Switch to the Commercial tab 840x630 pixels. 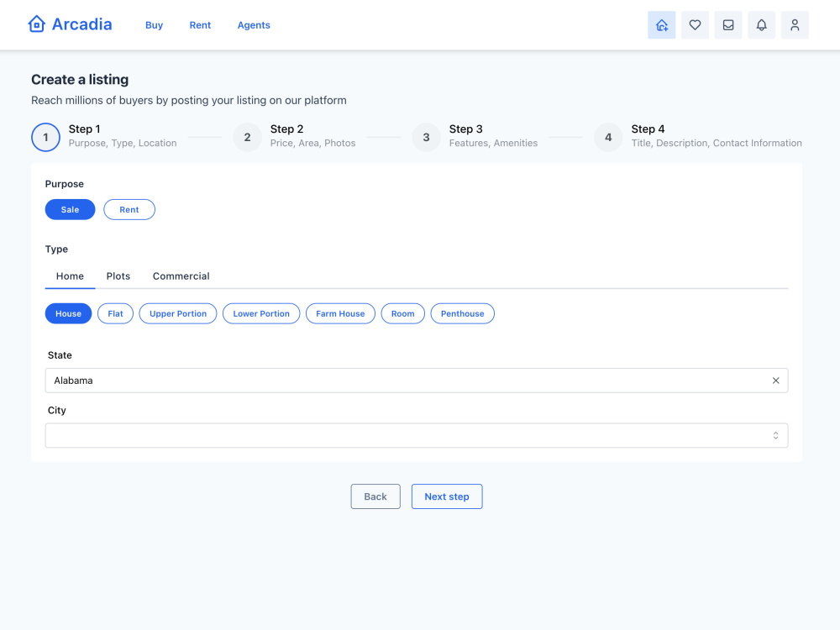pyautogui.click(x=181, y=276)
